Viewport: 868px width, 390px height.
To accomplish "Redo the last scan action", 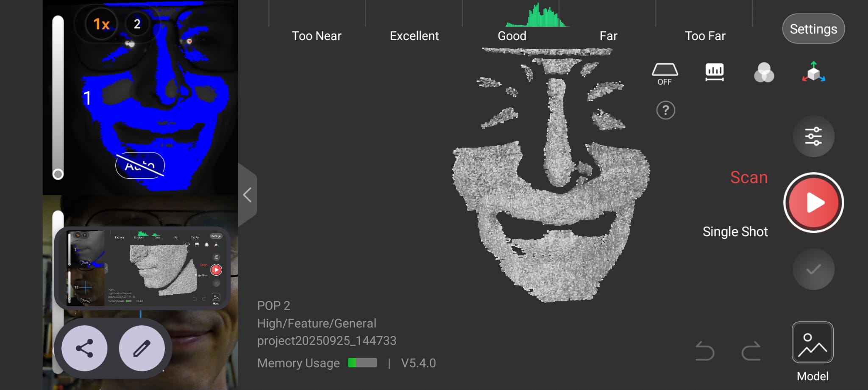I will (751, 351).
